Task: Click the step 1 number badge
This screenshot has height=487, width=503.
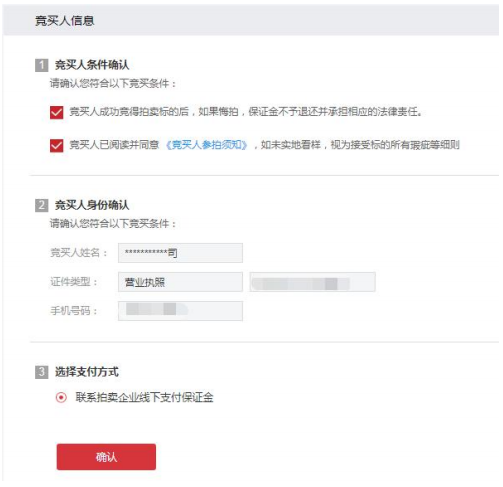Action: [x=42, y=65]
